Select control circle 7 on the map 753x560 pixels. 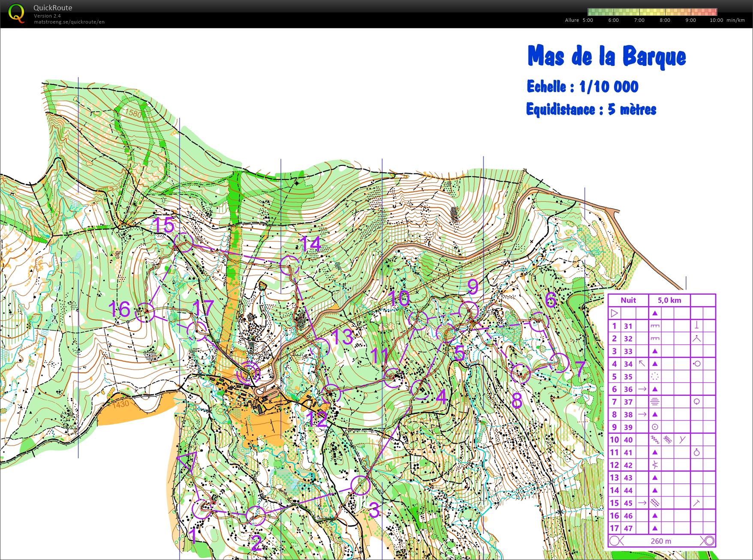(x=560, y=363)
